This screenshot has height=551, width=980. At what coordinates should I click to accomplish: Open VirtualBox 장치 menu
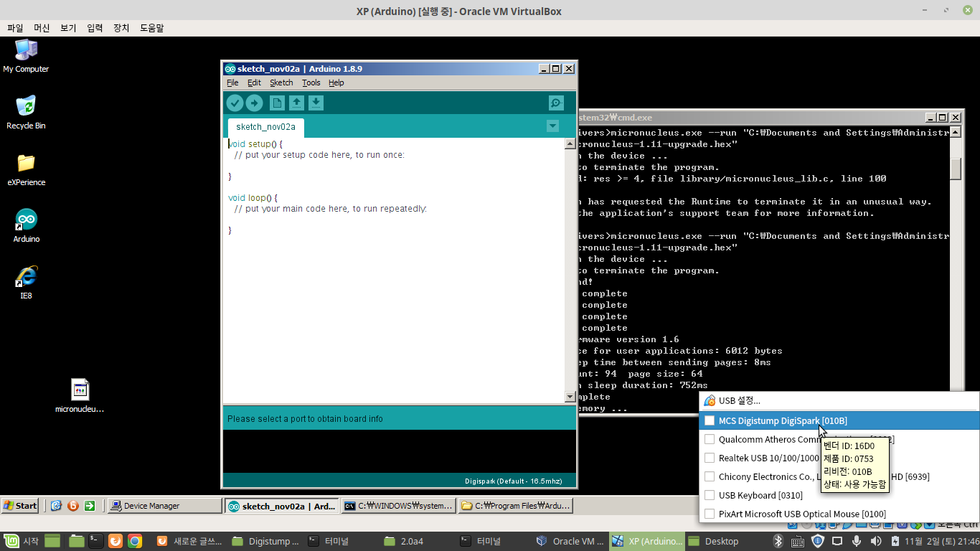tap(121, 28)
